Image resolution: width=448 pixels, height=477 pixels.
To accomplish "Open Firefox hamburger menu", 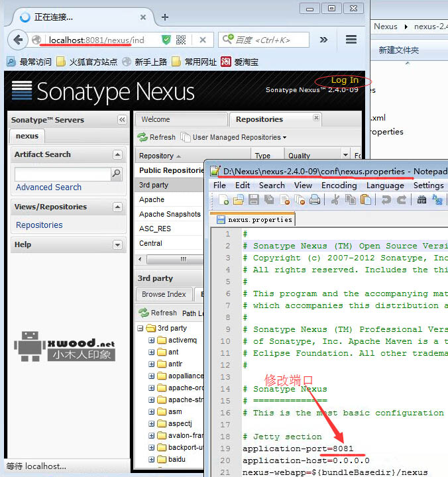I will 351,40.
